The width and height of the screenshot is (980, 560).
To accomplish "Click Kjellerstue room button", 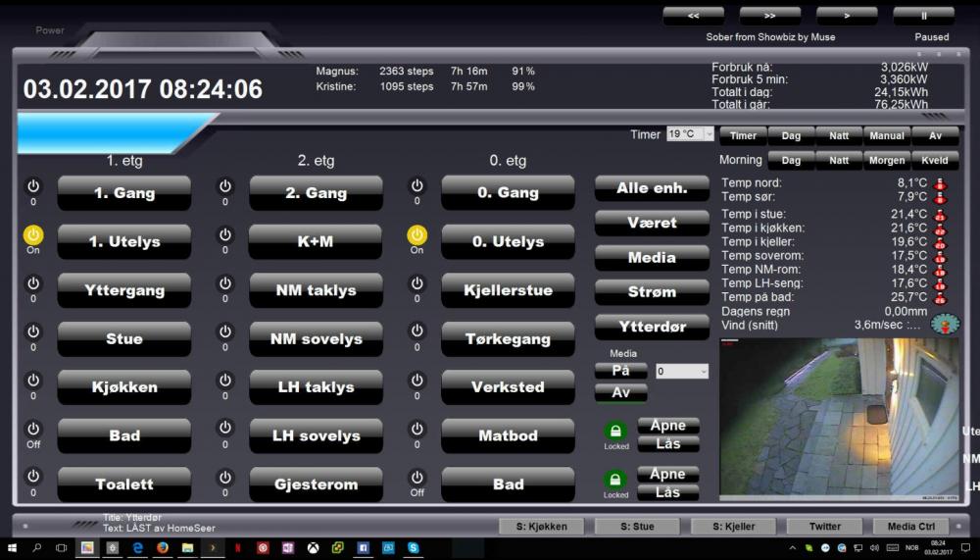I will [508, 290].
